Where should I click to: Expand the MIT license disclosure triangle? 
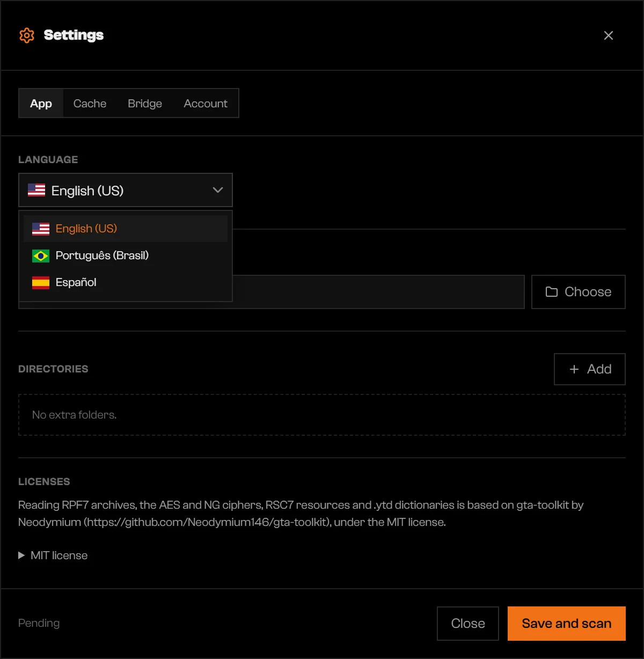[x=21, y=555]
